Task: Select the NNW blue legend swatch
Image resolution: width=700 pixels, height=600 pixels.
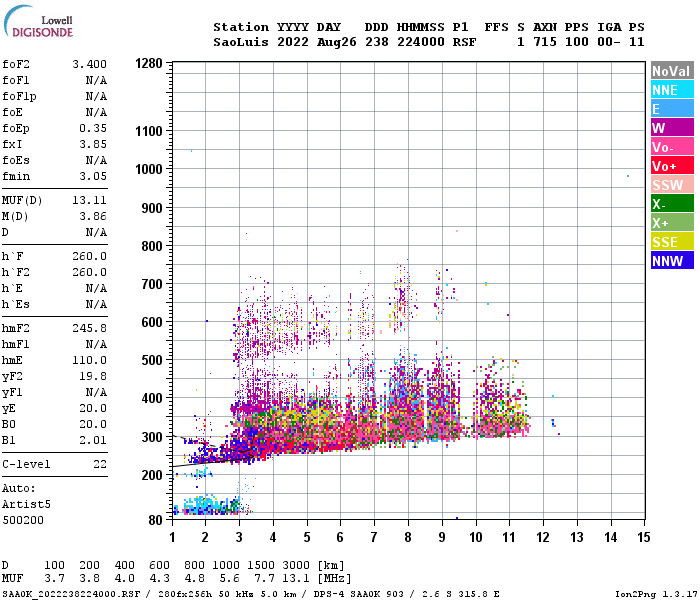Action: [x=672, y=261]
